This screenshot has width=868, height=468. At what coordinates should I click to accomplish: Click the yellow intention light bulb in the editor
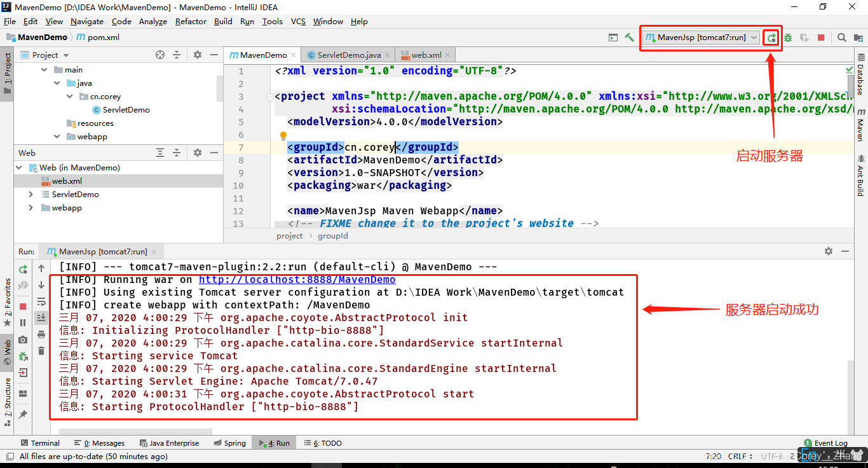(284, 135)
